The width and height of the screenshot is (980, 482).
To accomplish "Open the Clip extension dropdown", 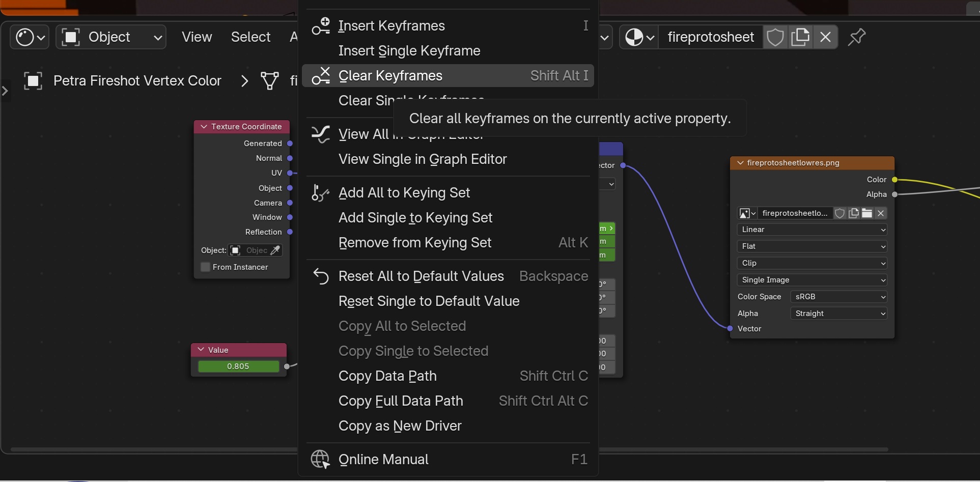I will [x=812, y=263].
